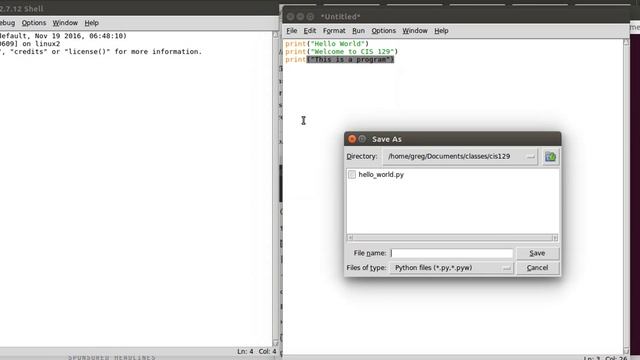Go up one directory in Save As

click(550, 157)
